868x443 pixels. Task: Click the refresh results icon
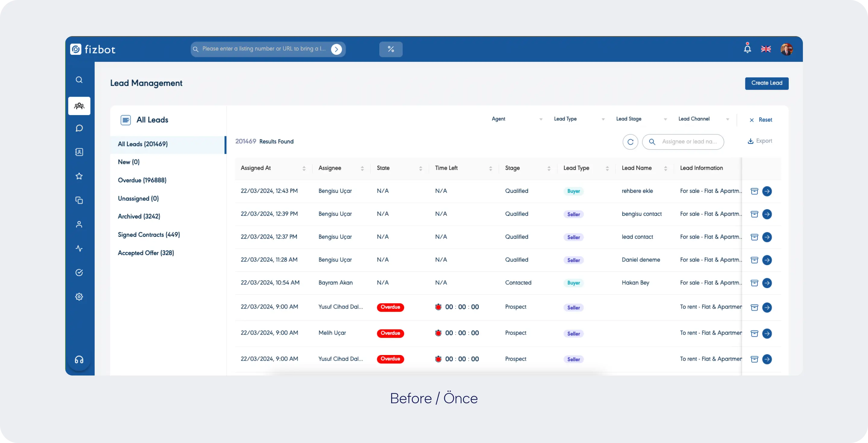[x=630, y=142]
